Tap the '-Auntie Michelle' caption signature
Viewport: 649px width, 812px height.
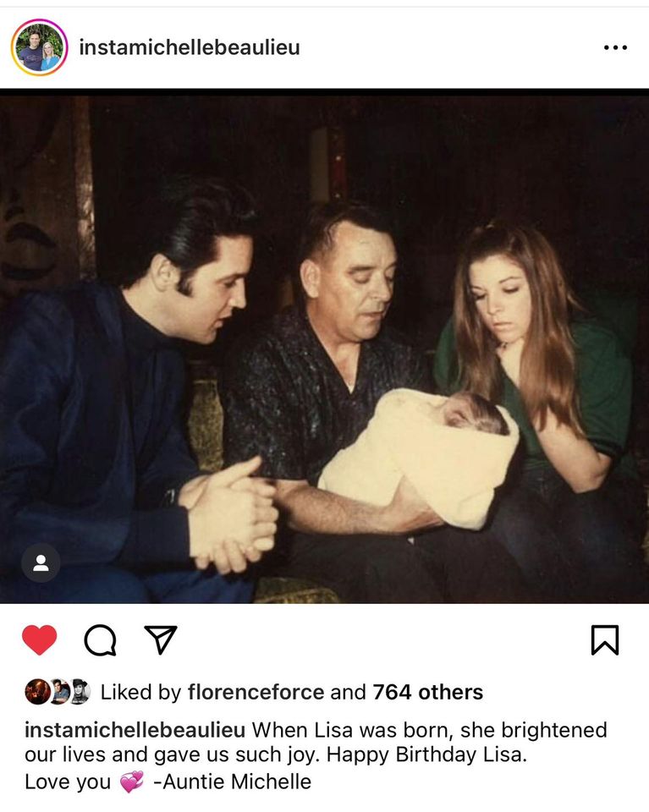coord(232,782)
